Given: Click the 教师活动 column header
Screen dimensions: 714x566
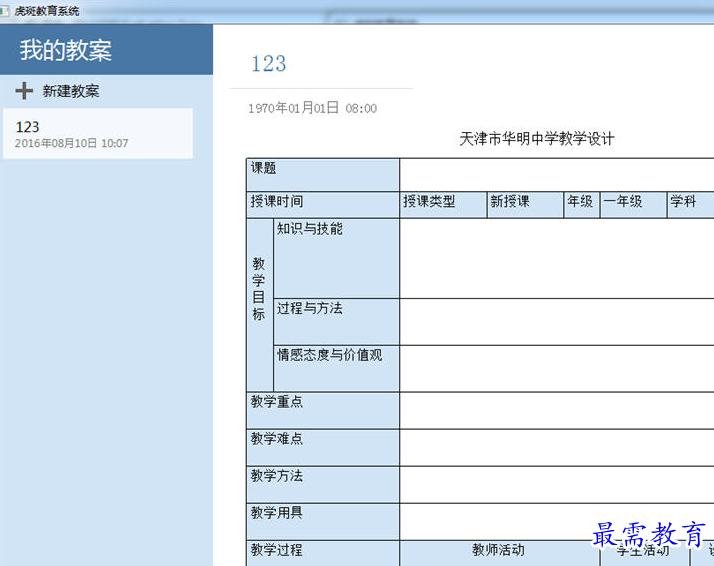Looking at the screenshot, I should tap(500, 554).
